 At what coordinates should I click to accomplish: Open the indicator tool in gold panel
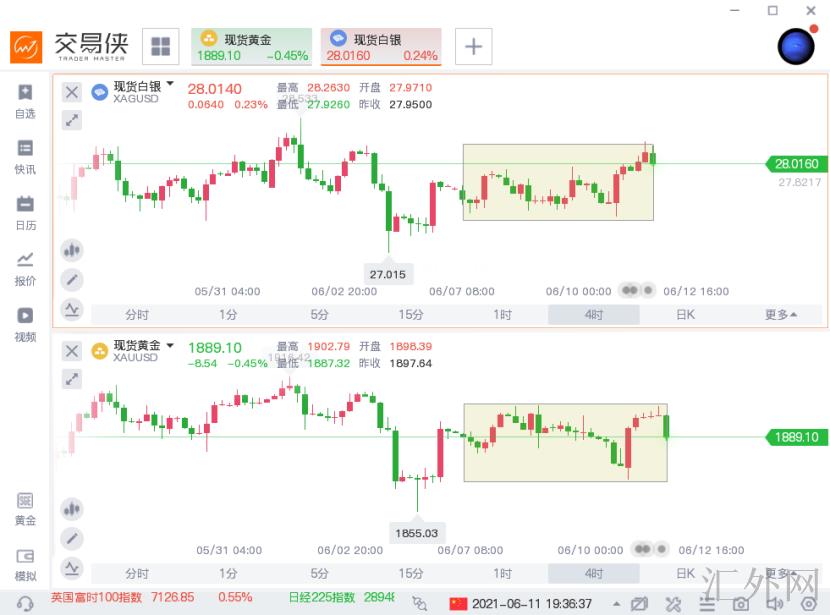click(x=72, y=568)
